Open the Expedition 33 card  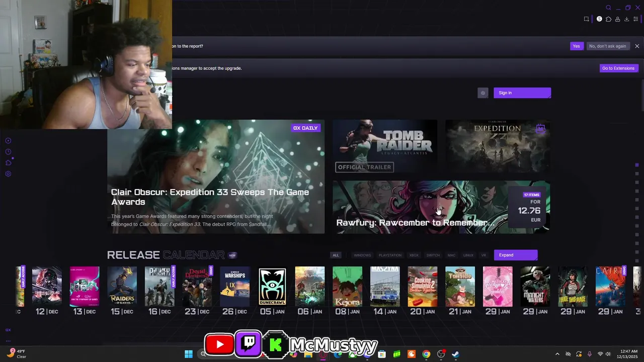click(498, 147)
